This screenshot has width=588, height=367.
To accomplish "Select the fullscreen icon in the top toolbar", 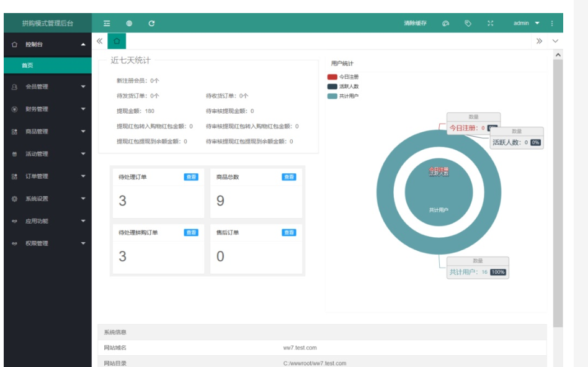I will (x=491, y=23).
